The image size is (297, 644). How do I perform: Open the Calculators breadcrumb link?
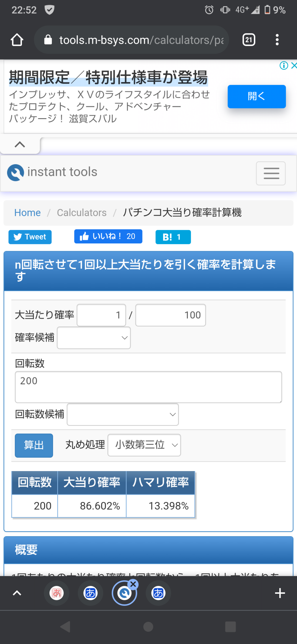point(82,213)
